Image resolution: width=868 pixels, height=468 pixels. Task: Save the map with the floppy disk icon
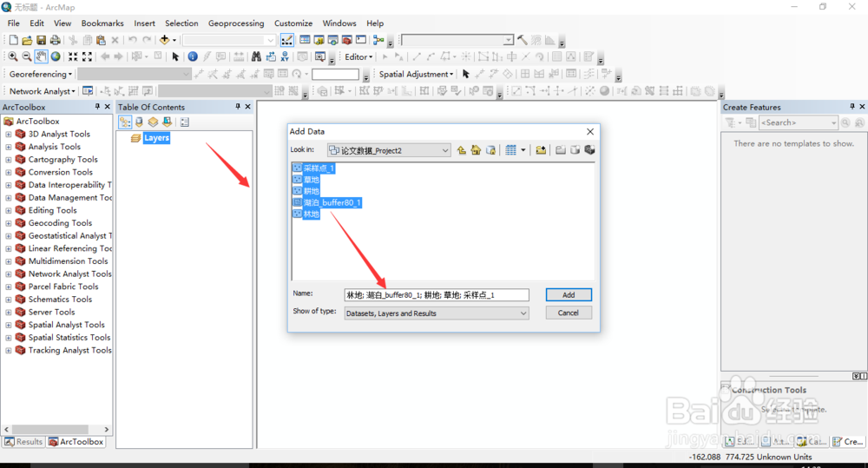(41, 40)
